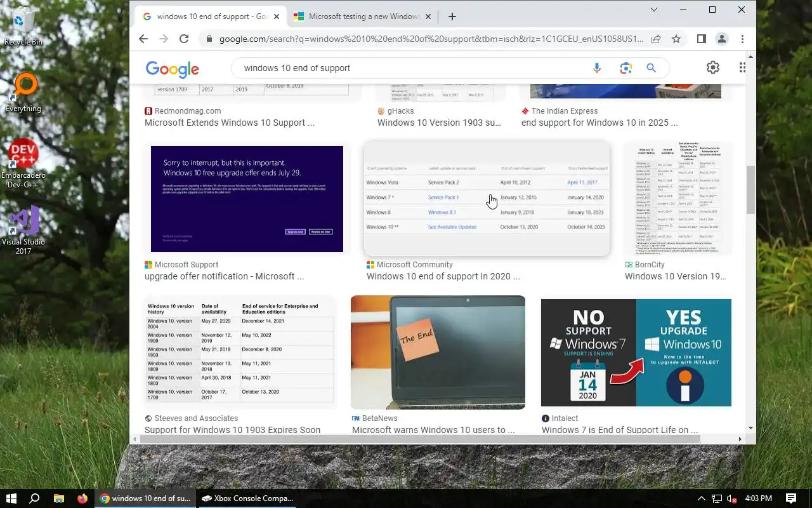Open 'upgrade offer notification - Microsoft' link
This screenshot has height=508, width=812.
point(224,276)
